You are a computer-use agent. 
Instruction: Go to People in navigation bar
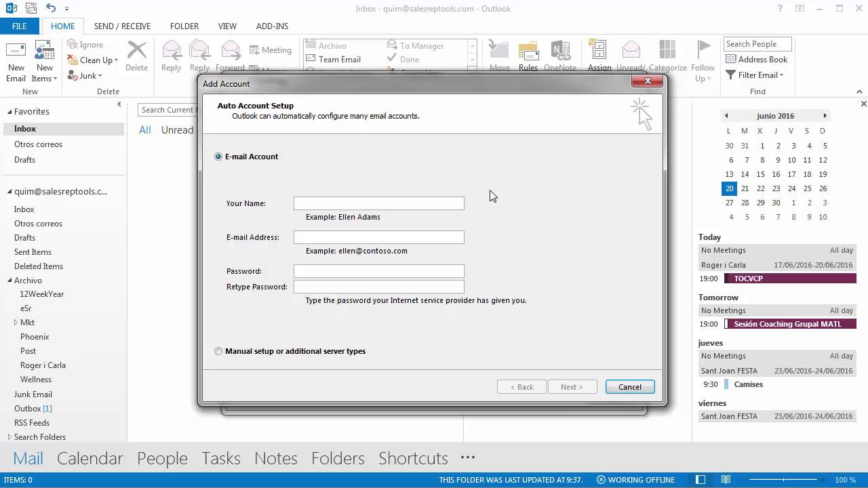(x=162, y=458)
